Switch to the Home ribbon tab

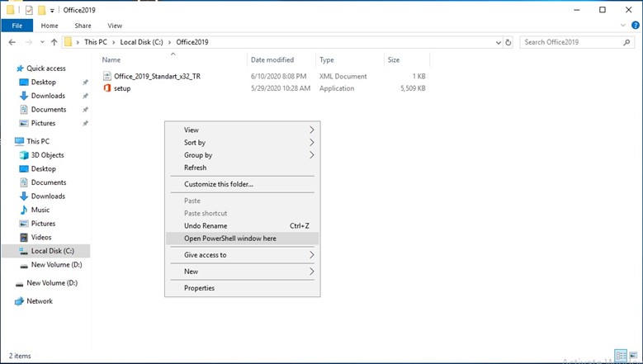[50, 26]
